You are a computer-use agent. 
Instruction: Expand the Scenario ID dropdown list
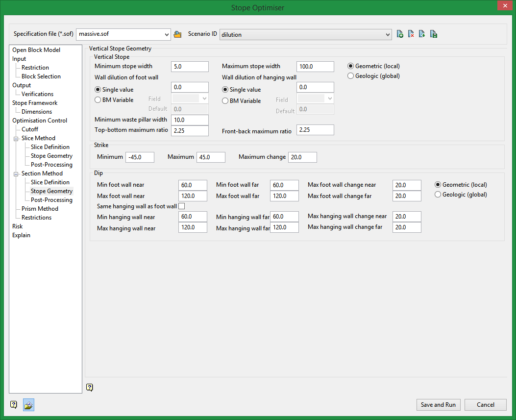pyautogui.click(x=388, y=34)
